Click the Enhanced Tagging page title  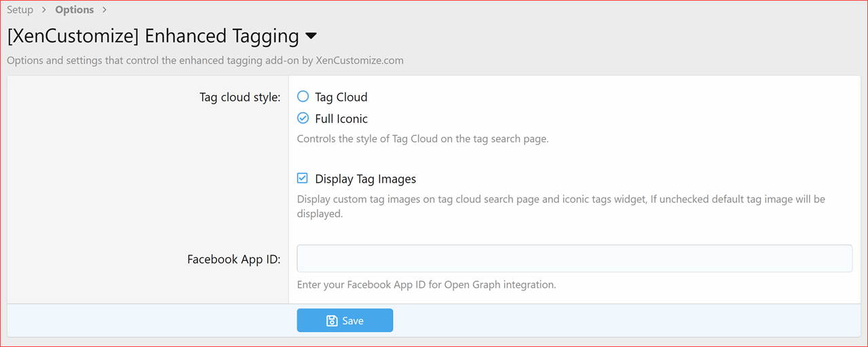[153, 35]
